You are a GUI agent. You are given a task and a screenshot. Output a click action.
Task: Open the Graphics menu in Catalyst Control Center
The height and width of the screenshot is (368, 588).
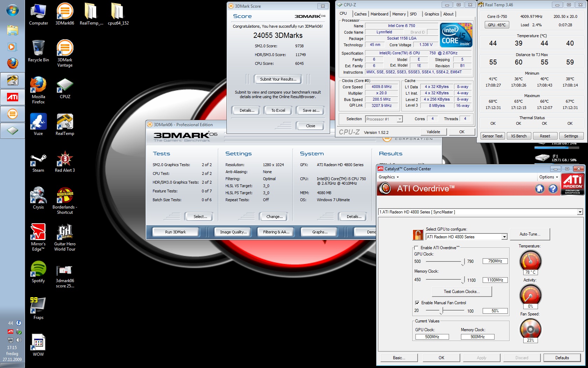pyautogui.click(x=388, y=177)
